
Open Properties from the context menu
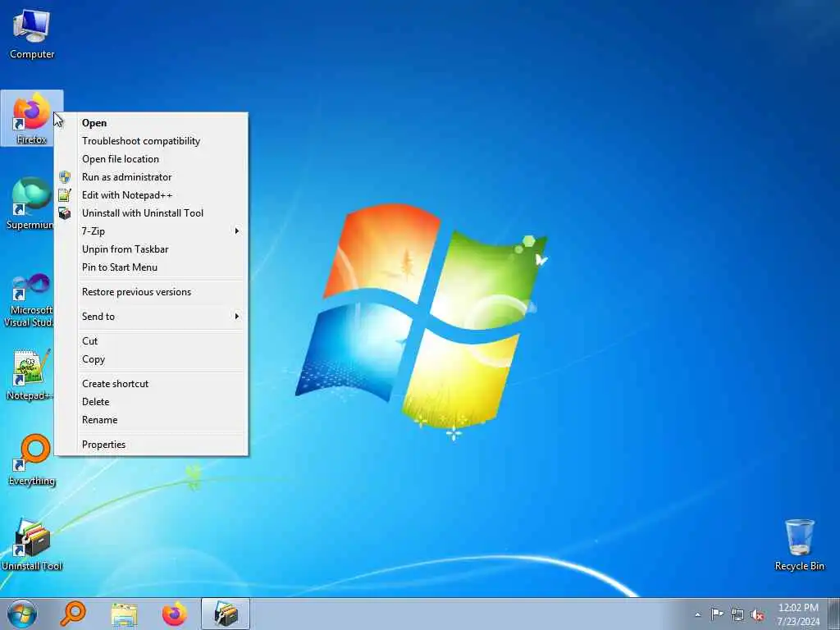(151, 445)
